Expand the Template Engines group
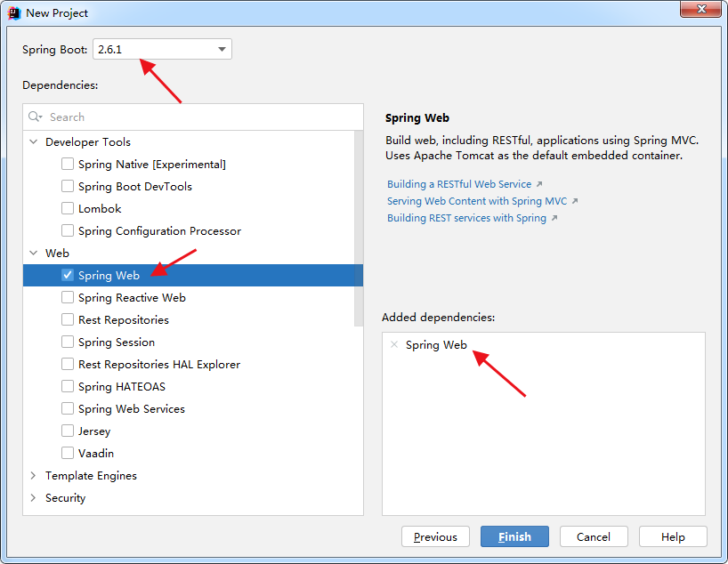 point(34,476)
